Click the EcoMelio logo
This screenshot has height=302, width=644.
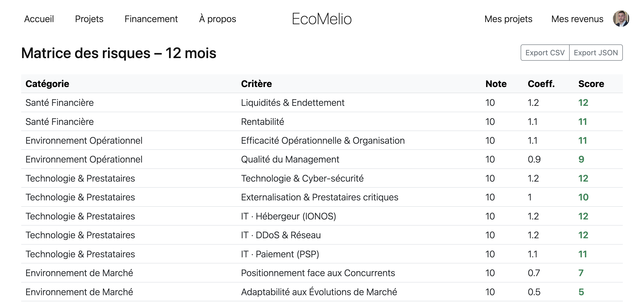(x=322, y=19)
